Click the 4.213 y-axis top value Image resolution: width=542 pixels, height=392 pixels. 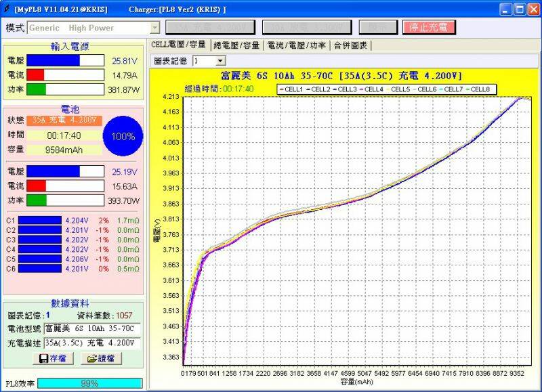[171, 96]
